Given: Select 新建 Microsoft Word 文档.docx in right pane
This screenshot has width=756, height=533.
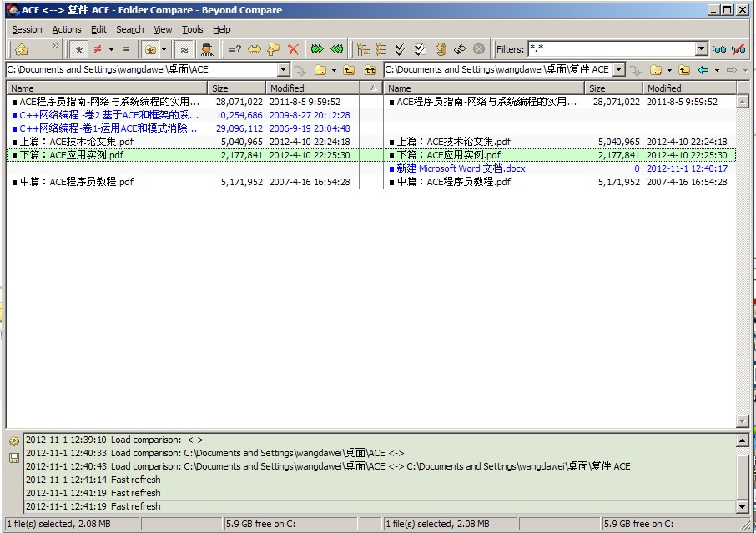Looking at the screenshot, I should tap(461, 168).
